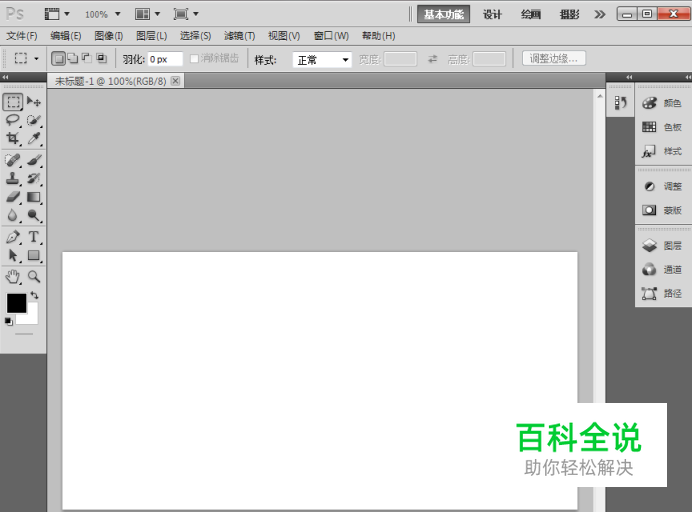Enable the Add to selection mode
The height and width of the screenshot is (512, 692).
pyautogui.click(x=72, y=59)
